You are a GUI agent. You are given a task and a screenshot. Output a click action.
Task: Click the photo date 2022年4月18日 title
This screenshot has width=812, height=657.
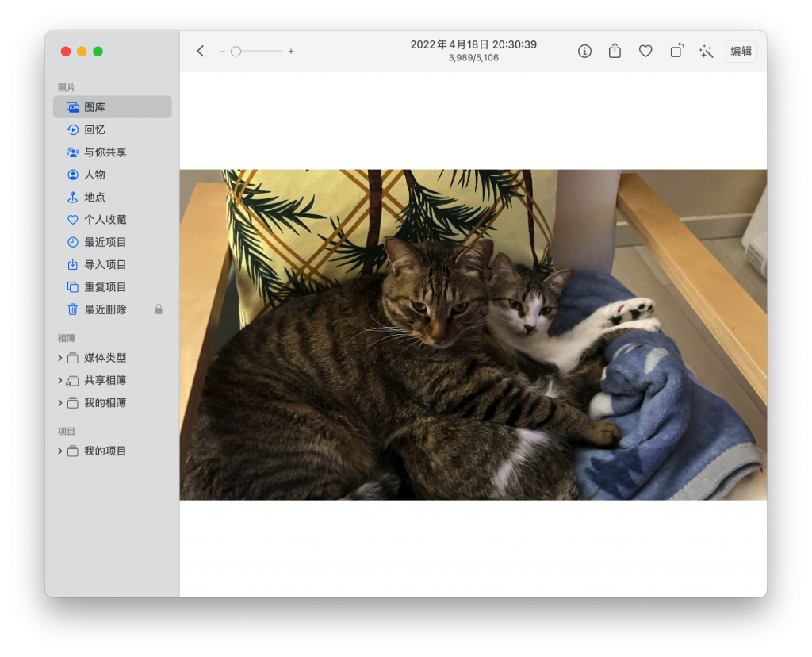pos(473,44)
